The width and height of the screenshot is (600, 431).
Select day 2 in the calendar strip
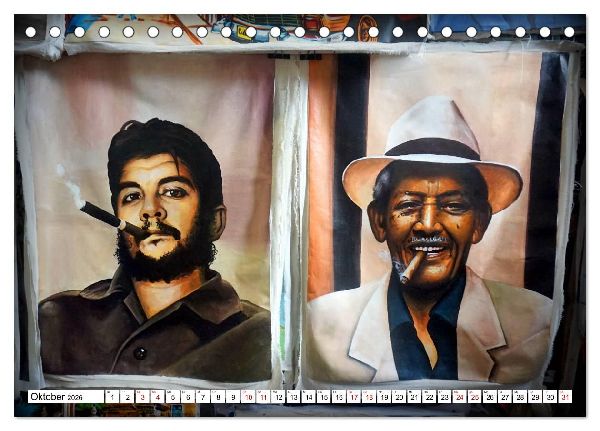[x=127, y=397]
